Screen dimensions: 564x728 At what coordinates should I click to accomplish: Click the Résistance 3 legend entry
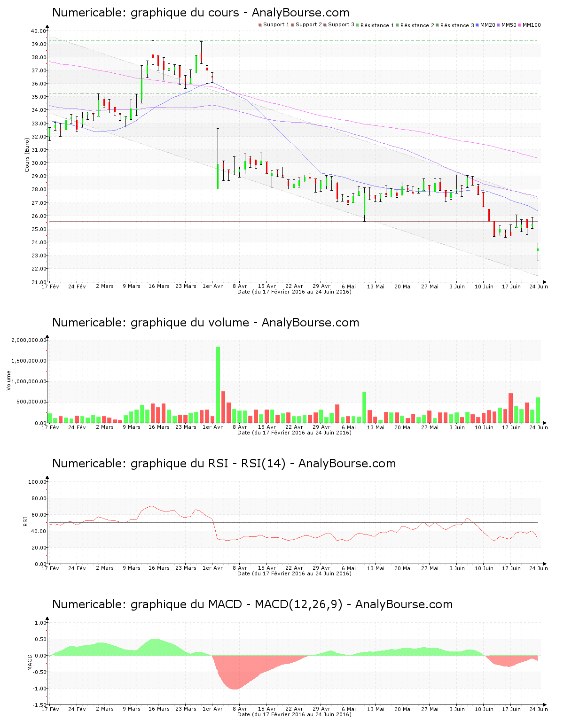tap(455, 25)
